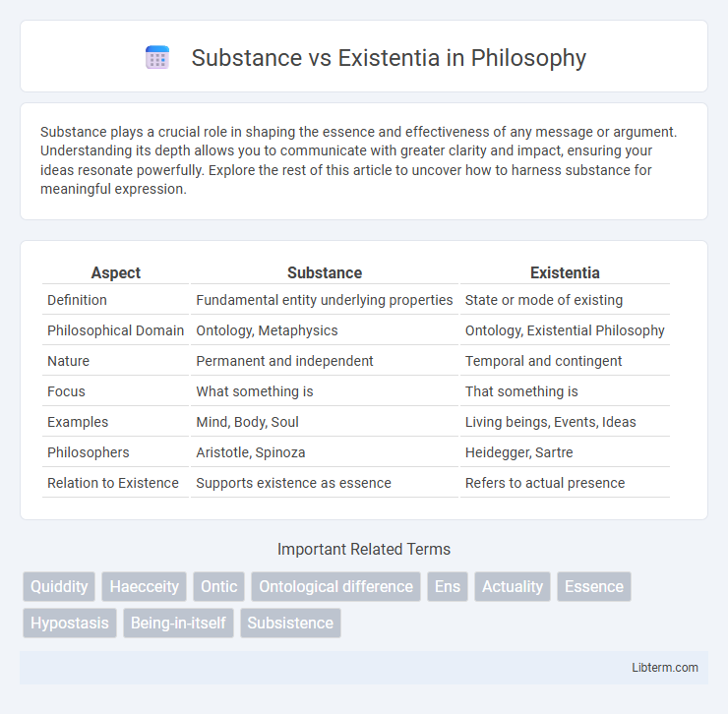Click 'That something is' cell

565,391
